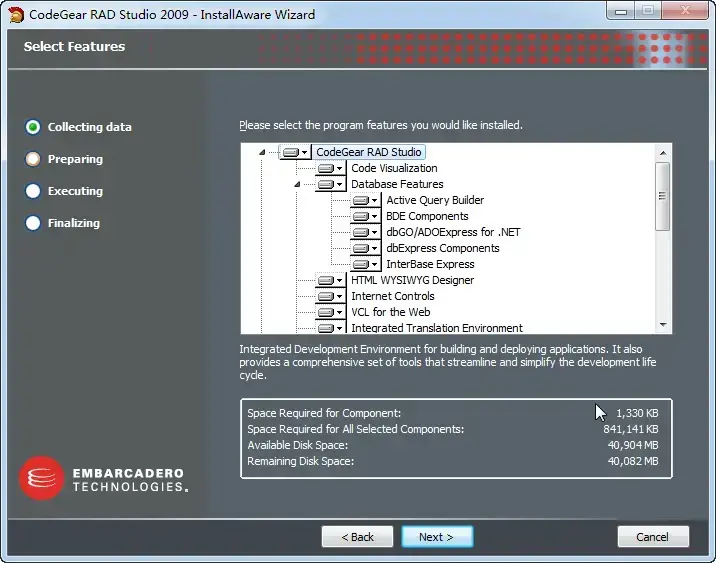This screenshot has height=563, width=716.
Task: Select Code Visualization in feature tree
Action: tap(394, 168)
